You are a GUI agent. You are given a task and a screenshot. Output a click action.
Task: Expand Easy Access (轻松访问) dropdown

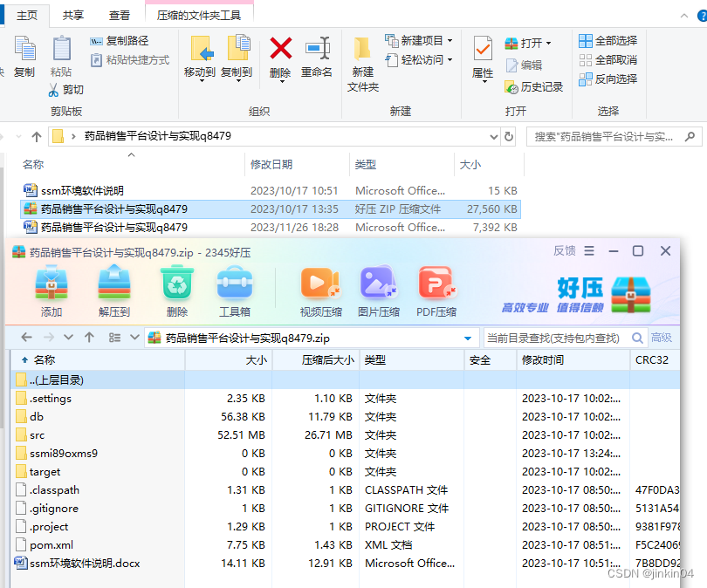point(450,59)
